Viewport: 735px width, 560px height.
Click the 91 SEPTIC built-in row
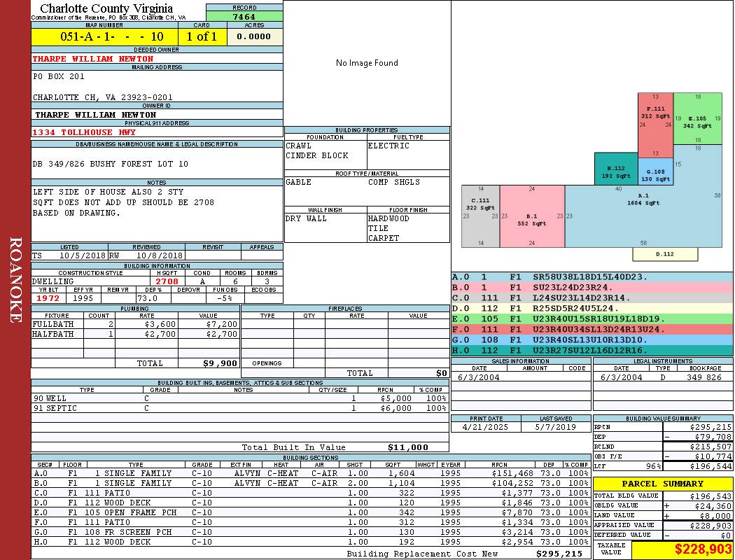tap(240, 408)
